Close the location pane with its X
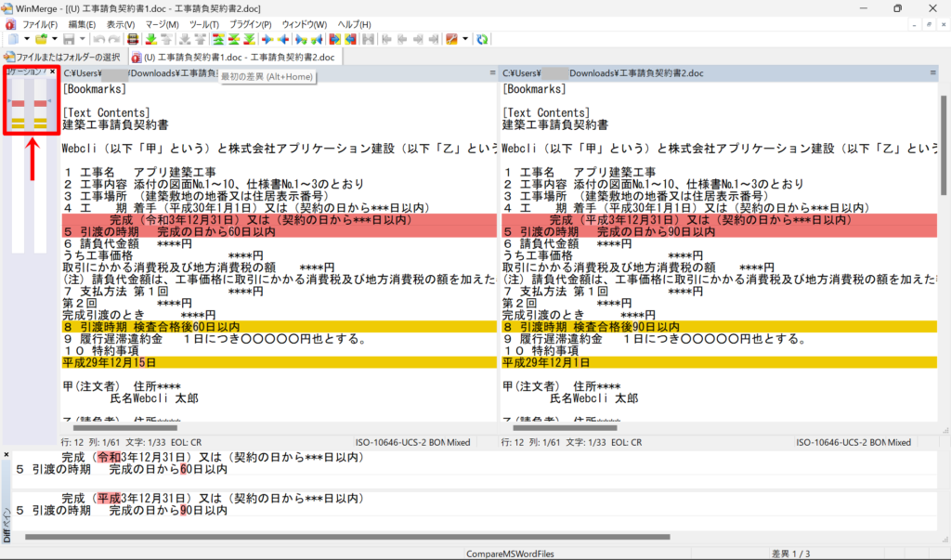Viewport: 951px width, 560px height. point(53,72)
